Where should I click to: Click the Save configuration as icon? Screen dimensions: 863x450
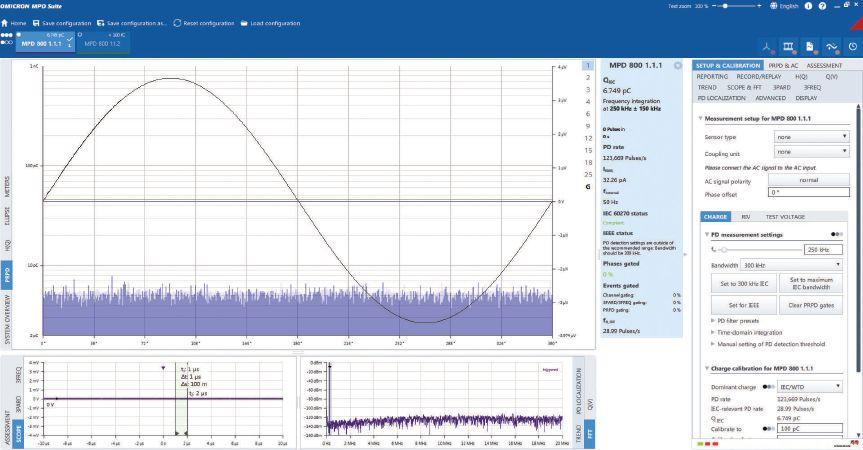point(101,23)
